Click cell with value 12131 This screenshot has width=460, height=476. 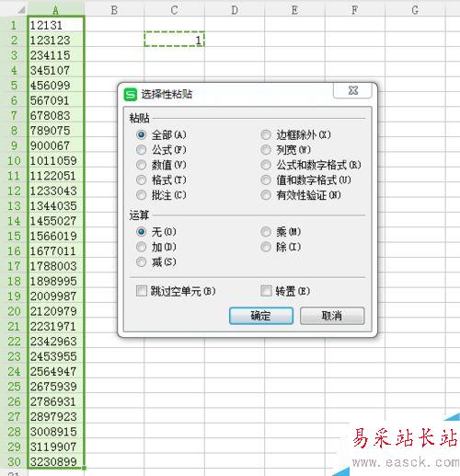[x=56, y=25]
